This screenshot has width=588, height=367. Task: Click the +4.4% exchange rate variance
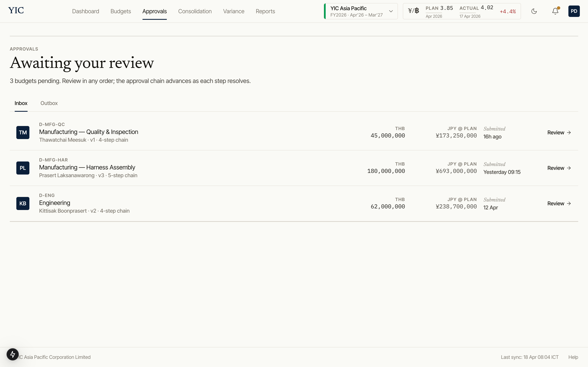point(508,12)
